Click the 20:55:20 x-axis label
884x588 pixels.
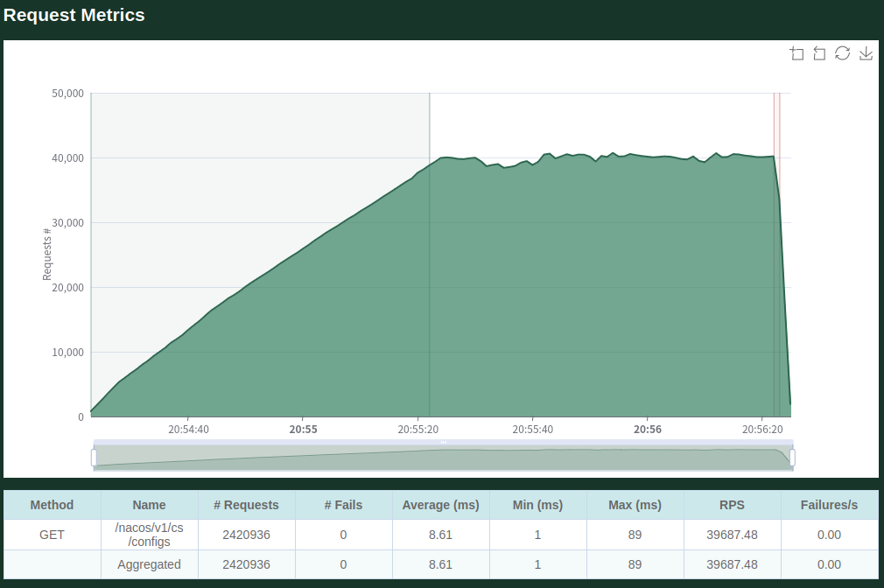417,430
